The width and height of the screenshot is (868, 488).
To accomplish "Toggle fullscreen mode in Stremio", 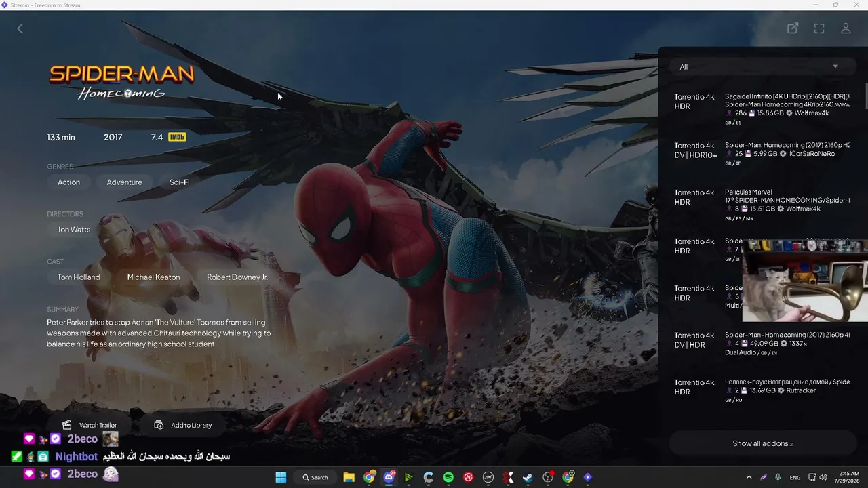I will pyautogui.click(x=819, y=28).
